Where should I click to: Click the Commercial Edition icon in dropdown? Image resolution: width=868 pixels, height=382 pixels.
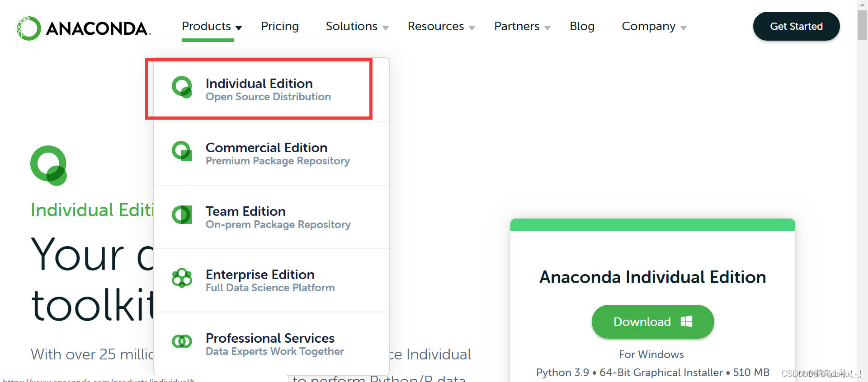point(182,151)
